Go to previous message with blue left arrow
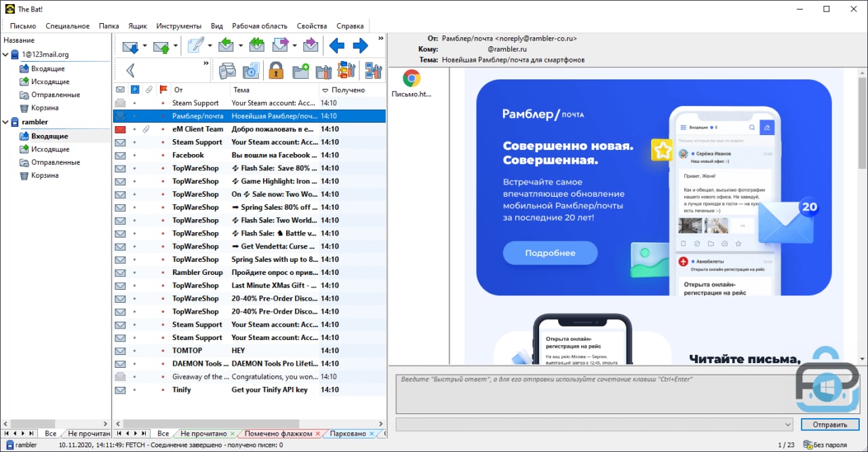Screen dimensions: 868x452 coord(336,46)
